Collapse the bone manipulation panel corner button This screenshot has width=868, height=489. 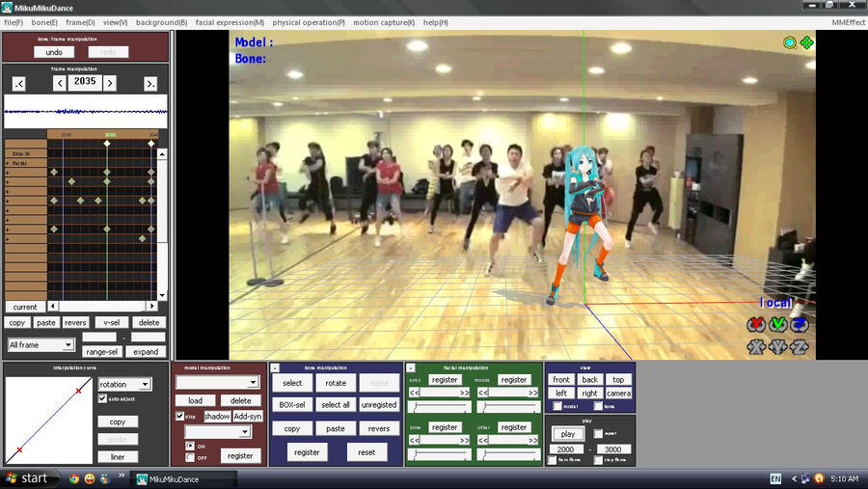click(275, 367)
